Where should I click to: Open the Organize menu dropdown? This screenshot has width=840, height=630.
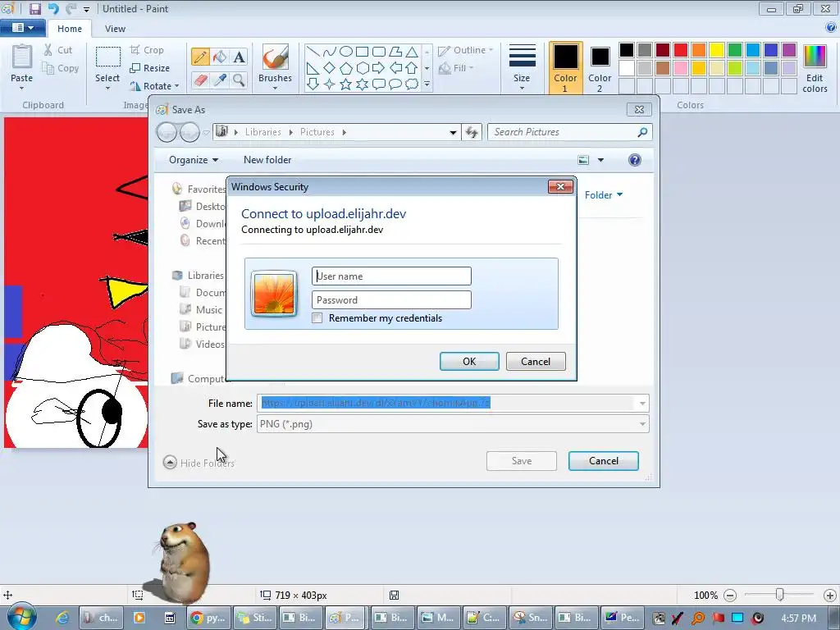[194, 160]
